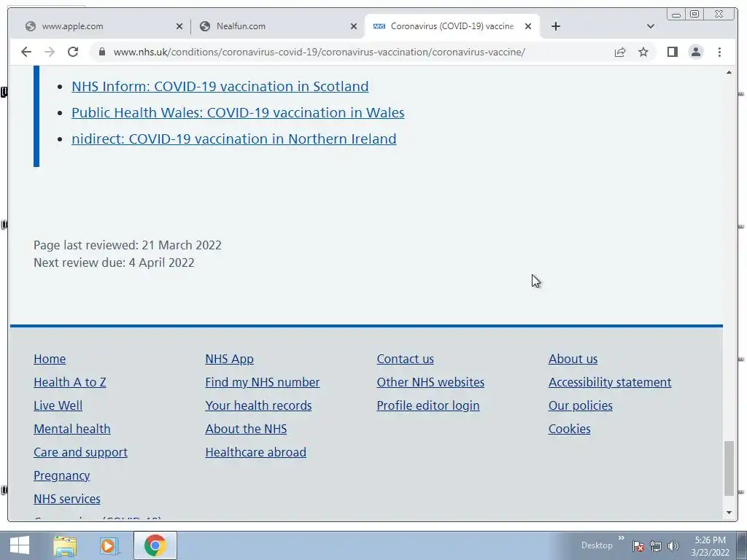Open nidirect Northern Ireland vaccination link
Viewport: 747px width, 560px height.
(x=234, y=139)
